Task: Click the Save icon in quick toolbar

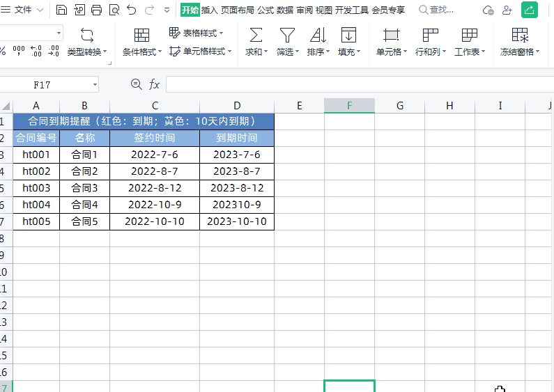Action: (x=61, y=10)
